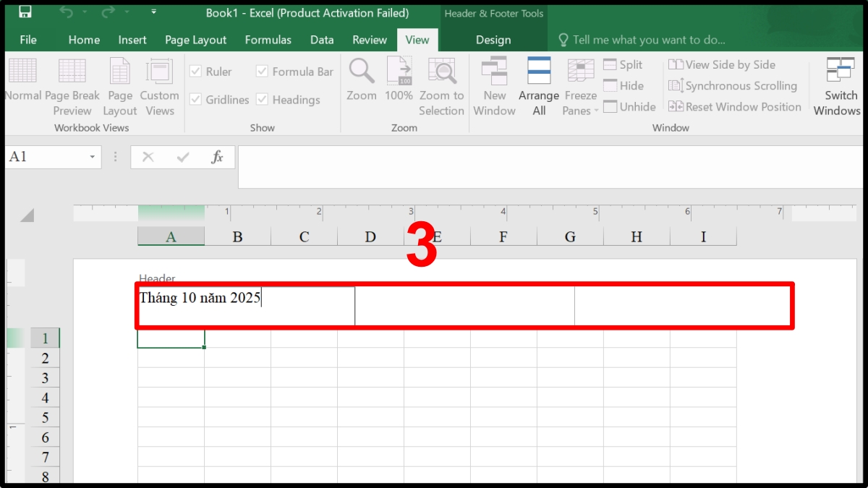
Task: Open the Name Box dropdown
Action: [92, 156]
